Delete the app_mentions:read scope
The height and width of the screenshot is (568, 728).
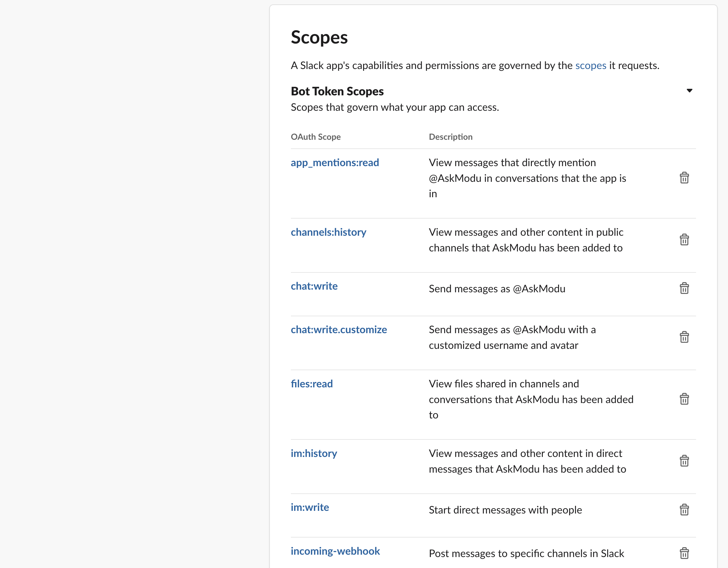[x=684, y=178]
